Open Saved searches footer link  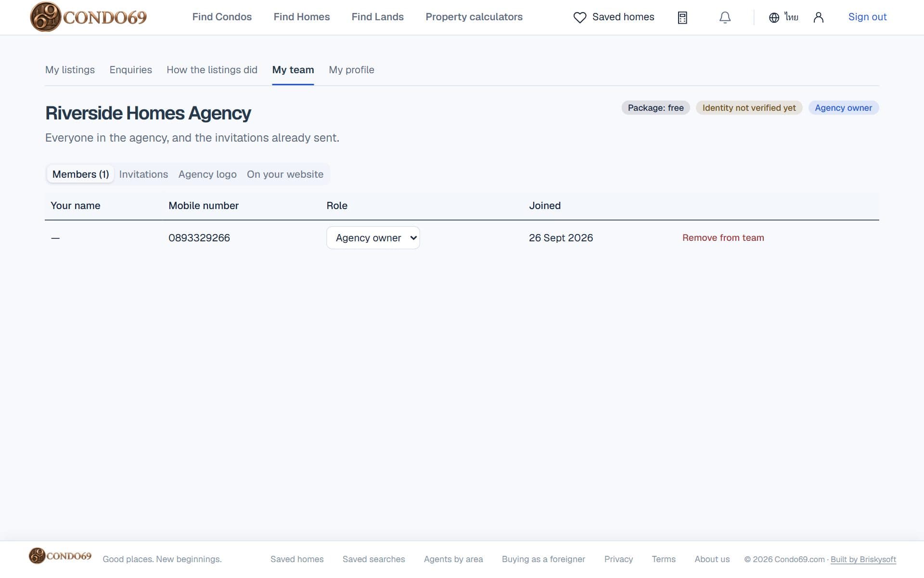pyautogui.click(x=373, y=559)
